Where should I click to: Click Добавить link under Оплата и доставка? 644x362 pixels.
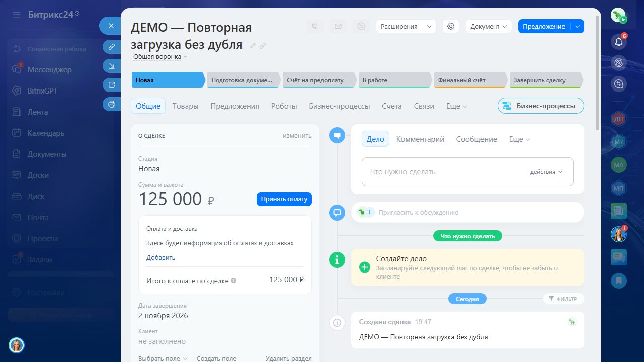(x=160, y=257)
